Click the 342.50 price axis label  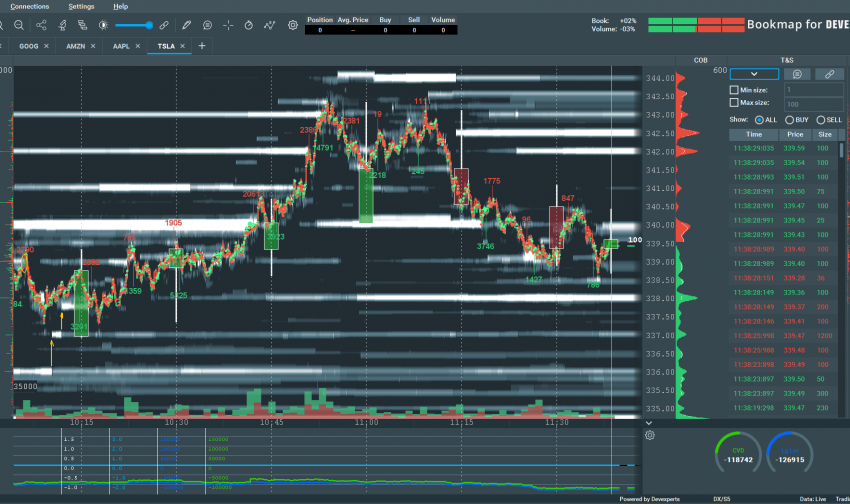coord(660,133)
